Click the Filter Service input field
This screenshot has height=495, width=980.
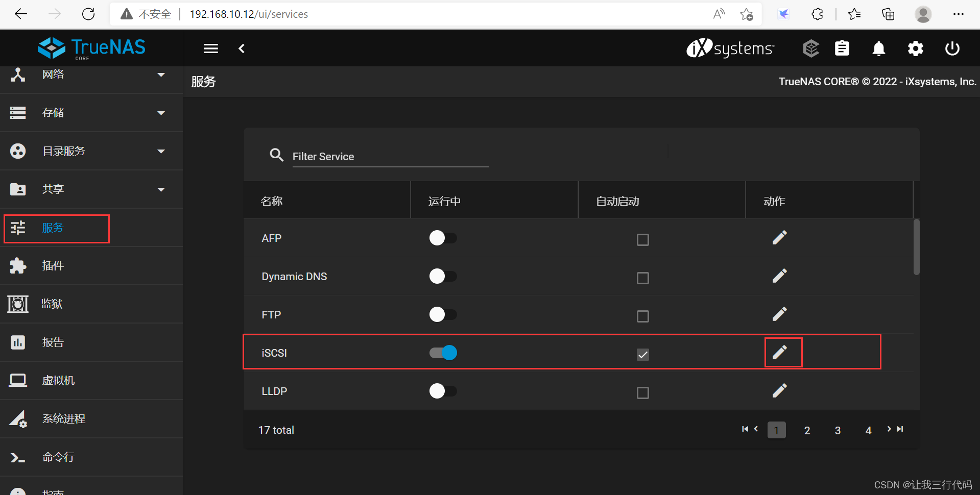point(391,157)
